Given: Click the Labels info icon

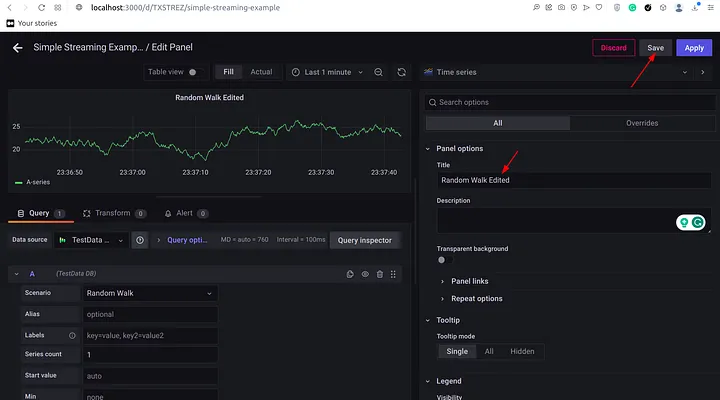Looking at the screenshot, I should pyautogui.click(x=72, y=336).
